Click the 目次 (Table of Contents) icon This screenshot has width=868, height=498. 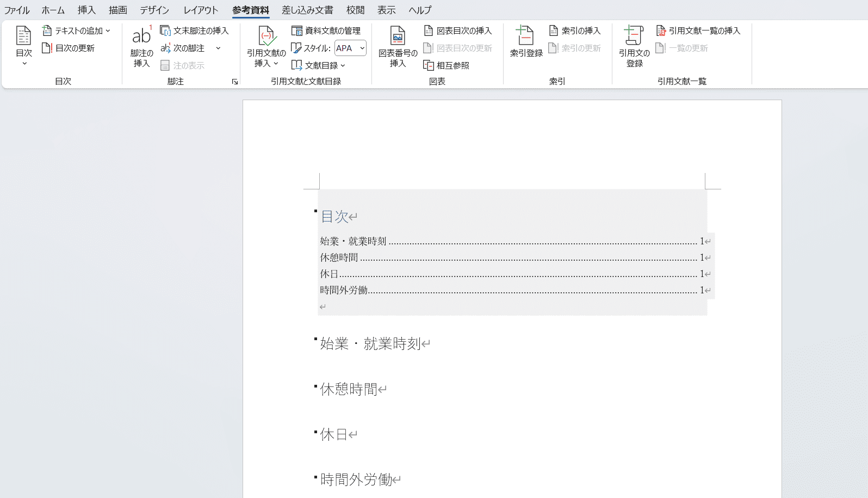pos(23,37)
